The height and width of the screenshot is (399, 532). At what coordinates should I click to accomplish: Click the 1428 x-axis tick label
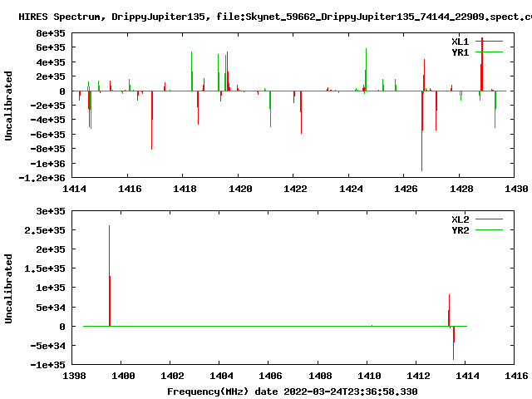(461, 189)
